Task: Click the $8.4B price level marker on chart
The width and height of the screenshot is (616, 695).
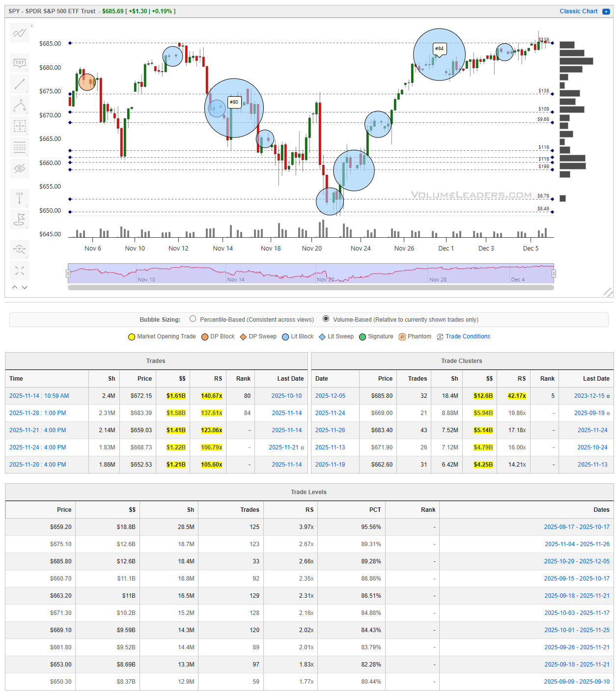Action: [543, 209]
